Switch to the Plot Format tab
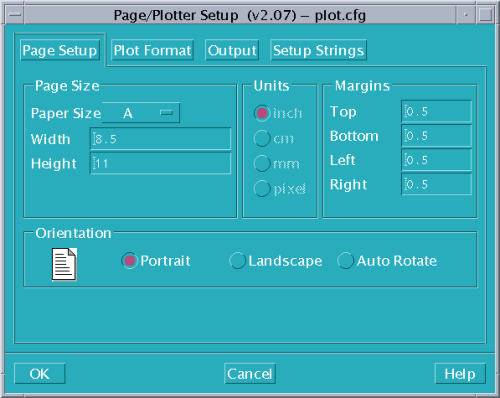This screenshot has width=500, height=398. pyautogui.click(x=152, y=50)
